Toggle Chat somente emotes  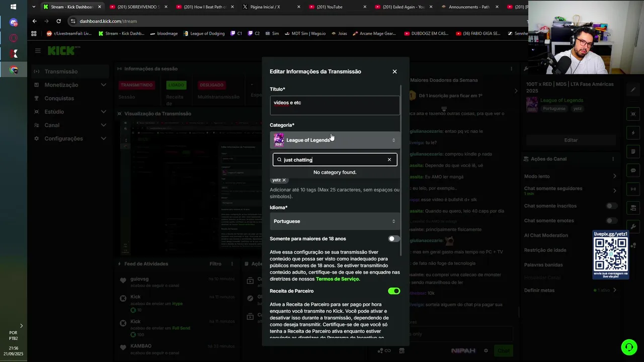[x=611, y=221]
